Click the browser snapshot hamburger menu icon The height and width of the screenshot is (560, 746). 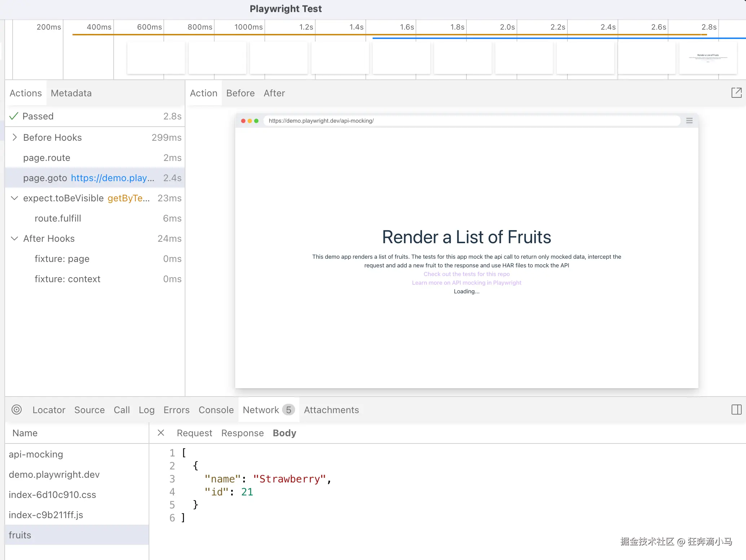tap(689, 121)
